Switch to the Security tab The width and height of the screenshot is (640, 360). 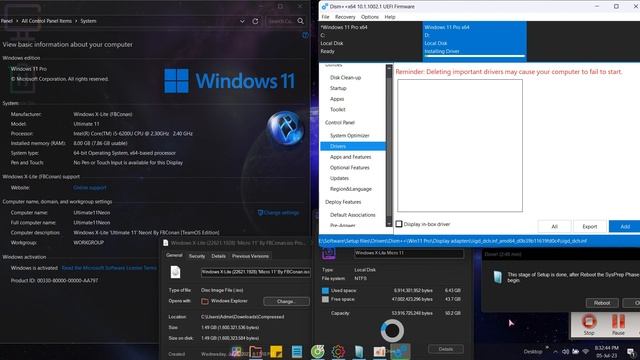pyautogui.click(x=197, y=256)
